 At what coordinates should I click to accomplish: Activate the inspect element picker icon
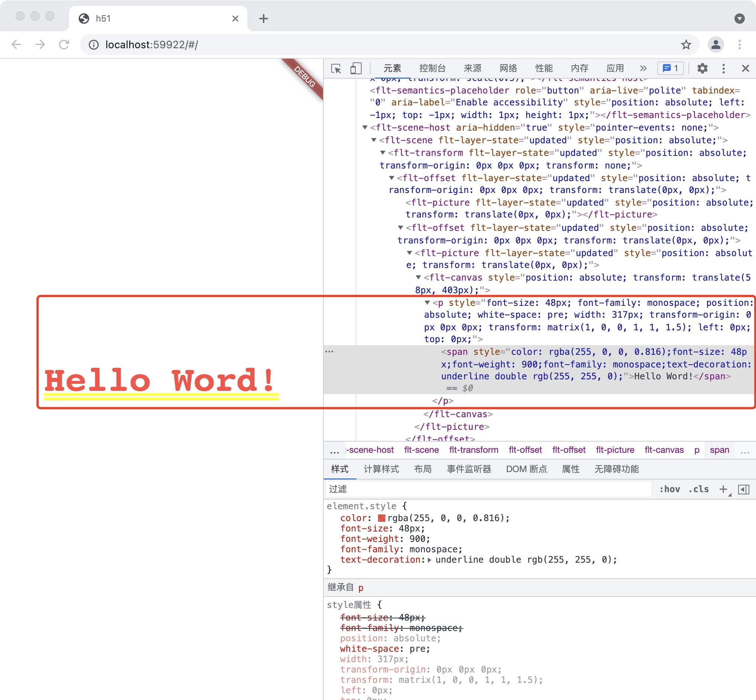pyautogui.click(x=336, y=69)
